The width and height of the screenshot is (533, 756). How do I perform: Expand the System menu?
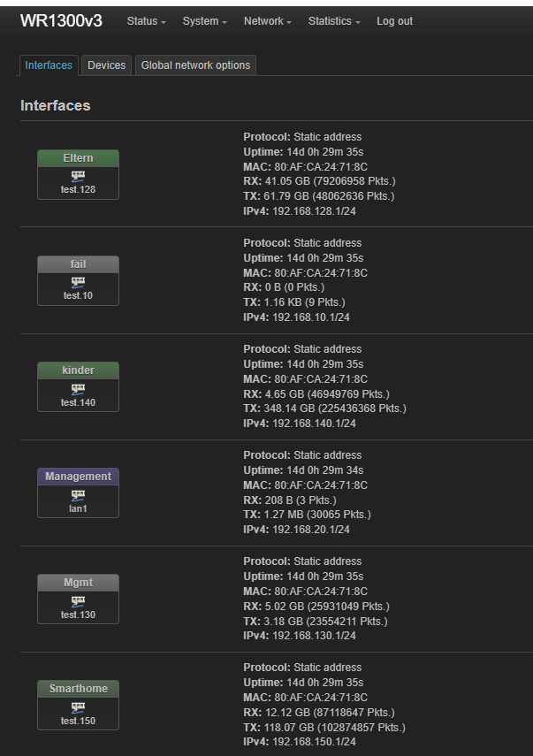point(204,21)
